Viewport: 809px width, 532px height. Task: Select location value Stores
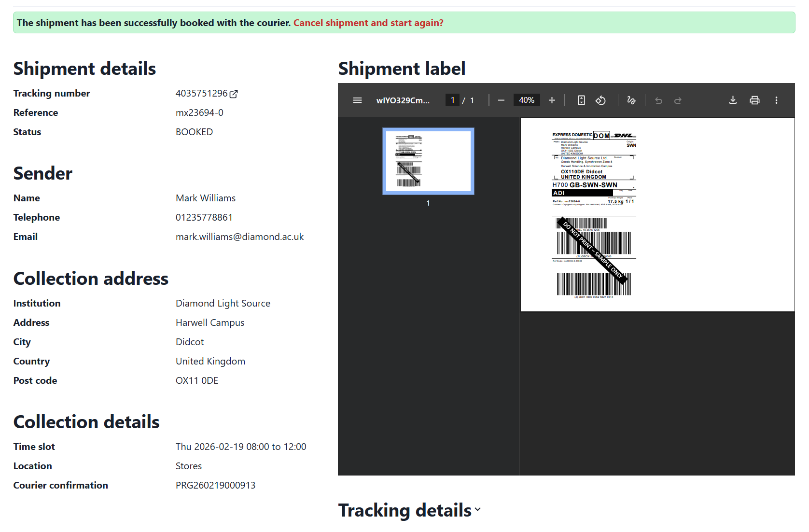(189, 466)
